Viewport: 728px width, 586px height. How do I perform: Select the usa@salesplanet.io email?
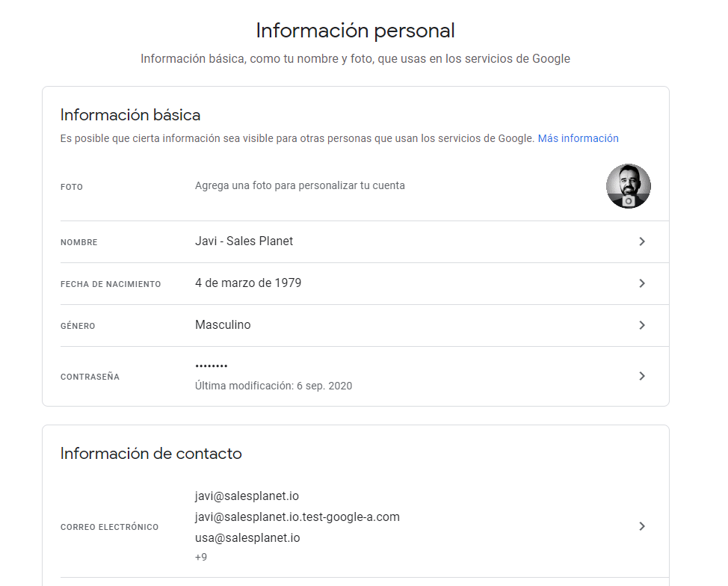(x=247, y=537)
